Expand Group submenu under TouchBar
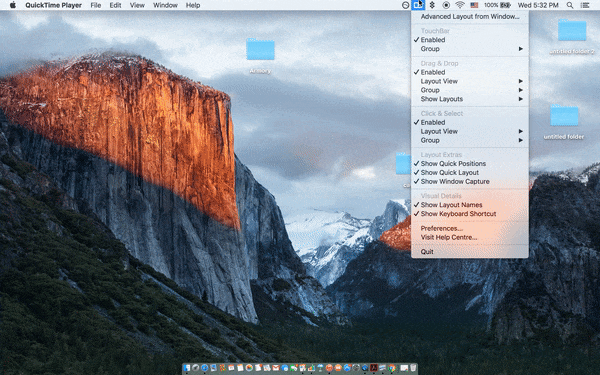 [470, 49]
